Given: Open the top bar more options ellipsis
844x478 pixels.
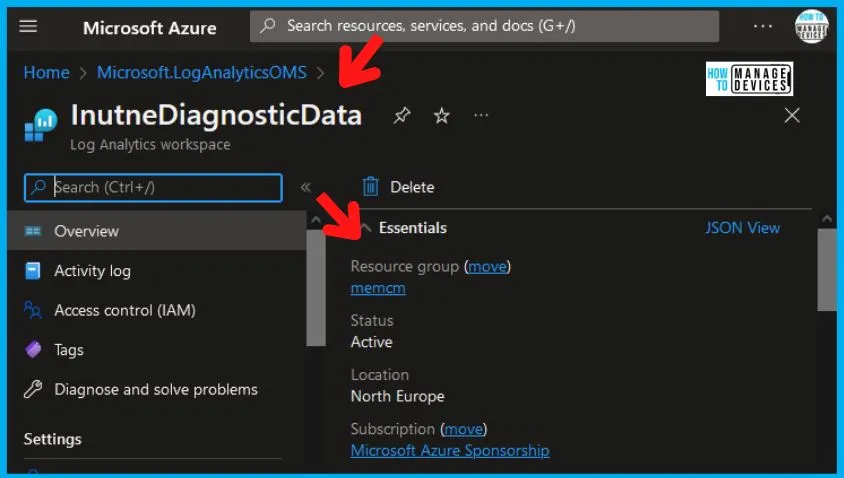Looking at the screenshot, I should pyautogui.click(x=762, y=26).
